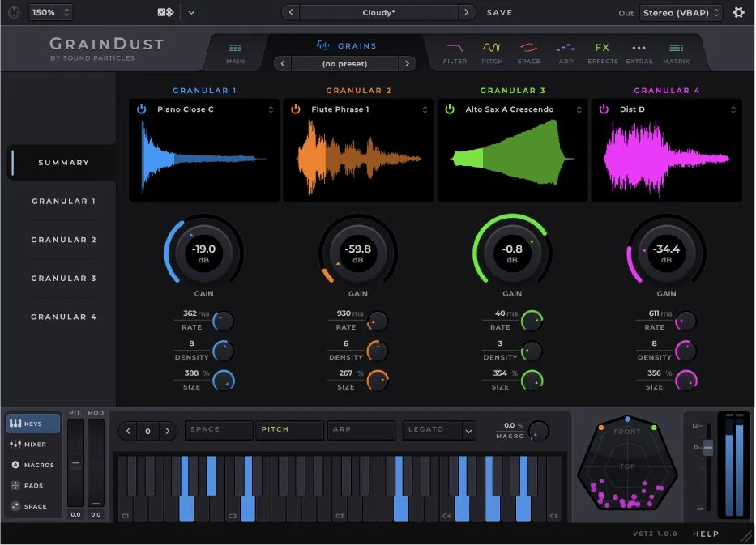Open the FX Effects section
This screenshot has width=756, height=545.
point(602,53)
